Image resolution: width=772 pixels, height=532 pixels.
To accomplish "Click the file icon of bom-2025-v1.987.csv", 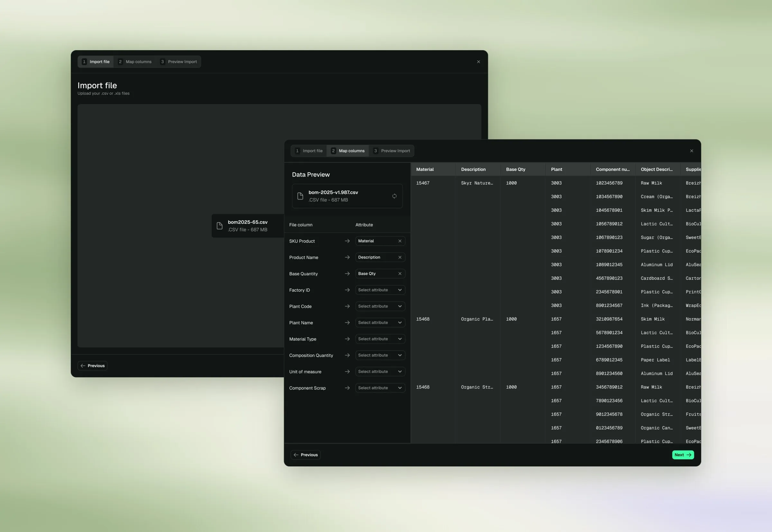I will pos(300,196).
